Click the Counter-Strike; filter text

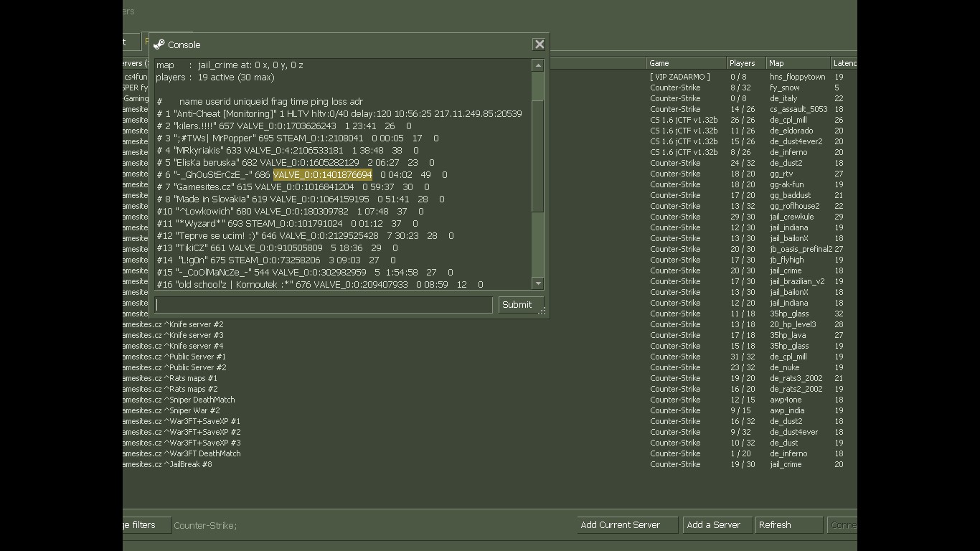point(205,525)
